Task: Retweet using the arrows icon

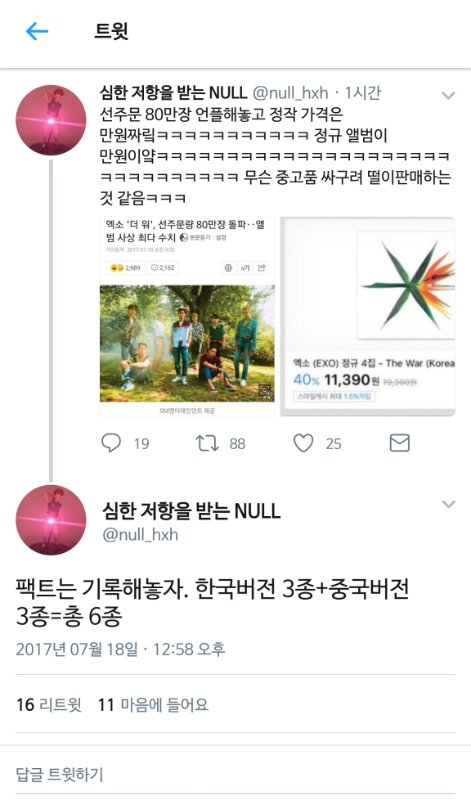Action: click(208, 443)
